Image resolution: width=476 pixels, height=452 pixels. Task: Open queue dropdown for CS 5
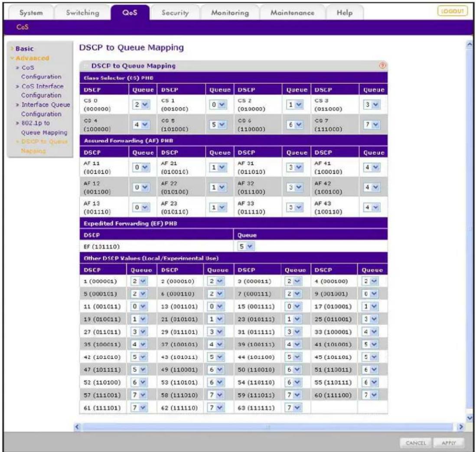(218, 125)
